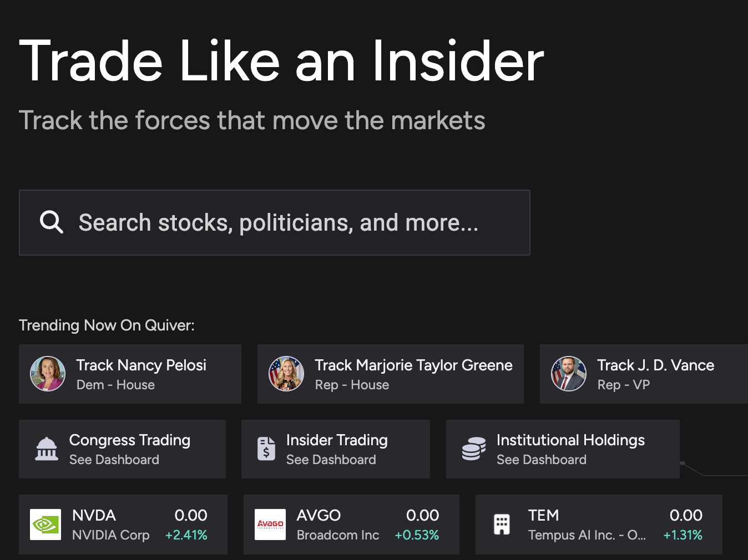Image resolution: width=748 pixels, height=560 pixels.
Task: Open the TEM Tempus AI card
Action: pos(599,525)
